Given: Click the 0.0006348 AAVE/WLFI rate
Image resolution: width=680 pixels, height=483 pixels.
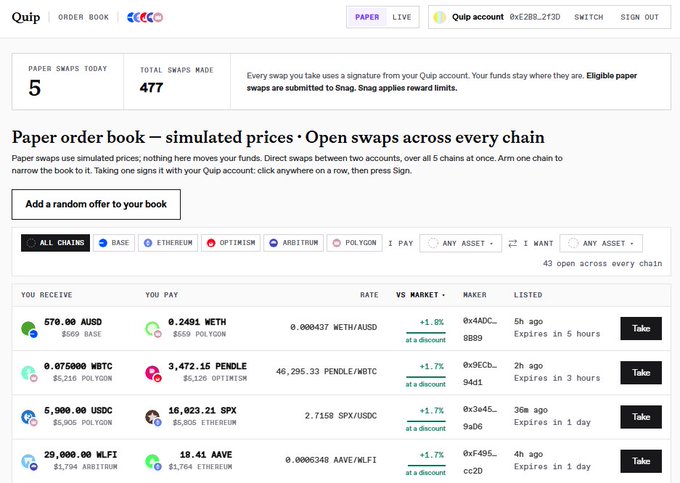Looking at the screenshot, I should coord(331,460).
